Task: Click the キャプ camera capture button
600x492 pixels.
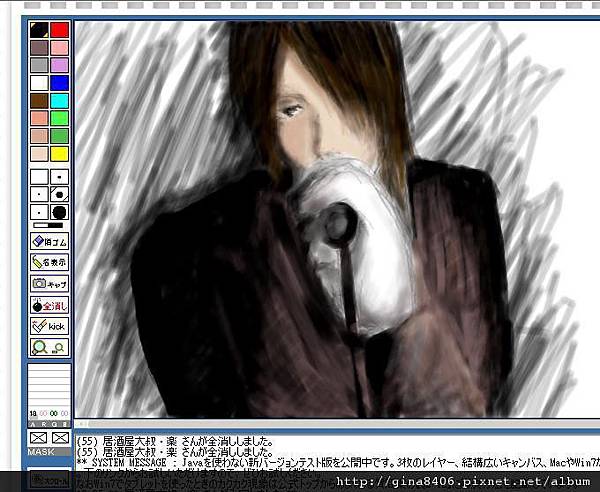Action: click(x=49, y=284)
